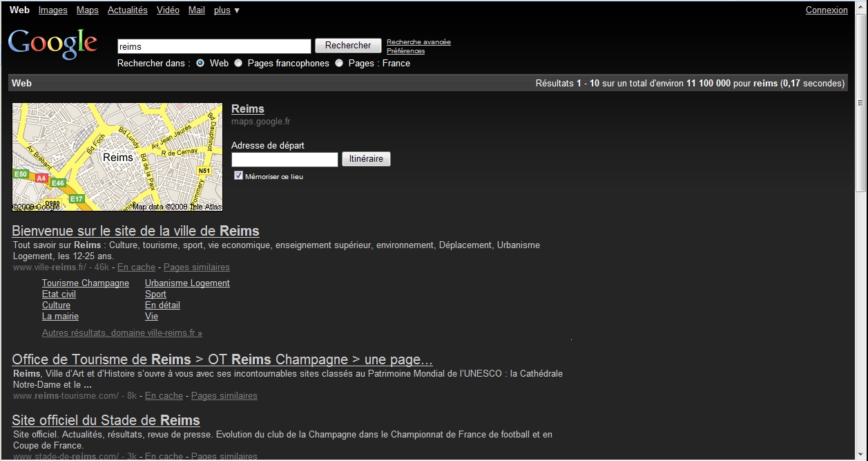Click the Connexion link
The height and width of the screenshot is (461, 868).
coord(827,10)
